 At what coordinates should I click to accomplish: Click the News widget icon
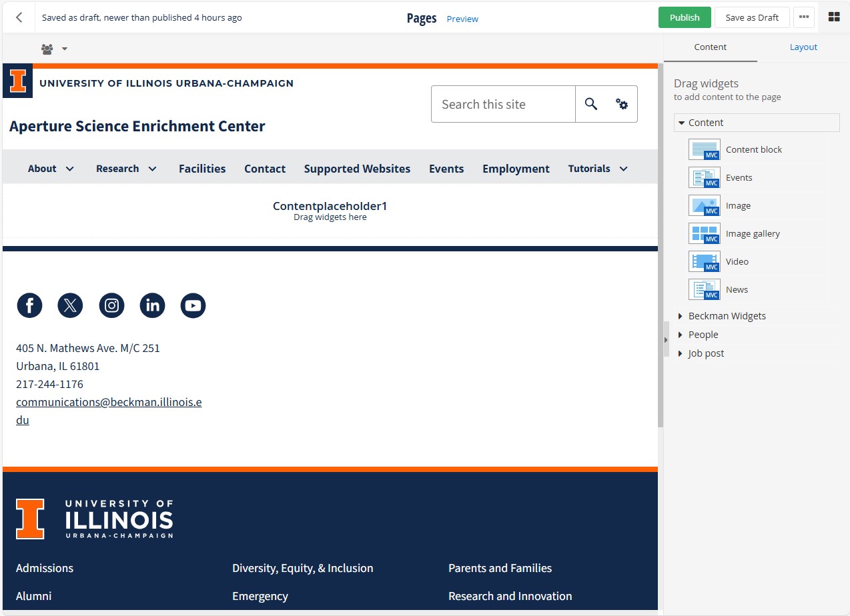[x=704, y=289]
